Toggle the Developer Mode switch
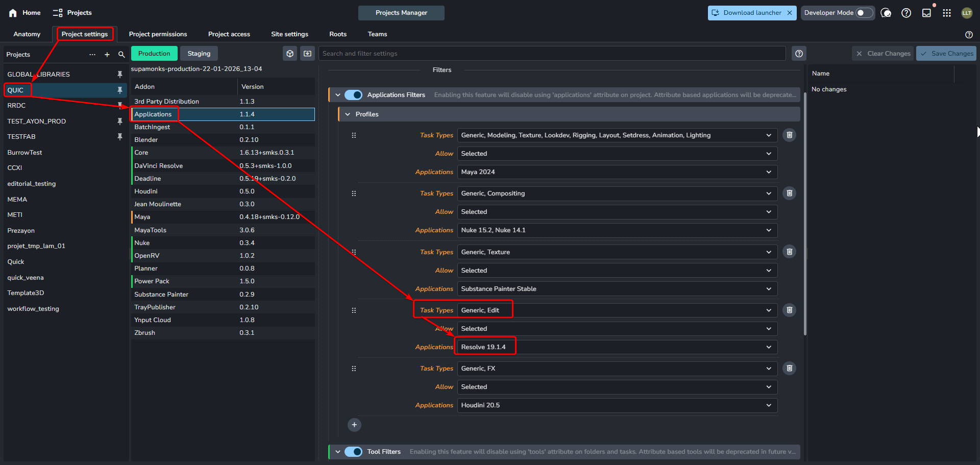The height and width of the screenshot is (465, 980). click(x=864, y=13)
